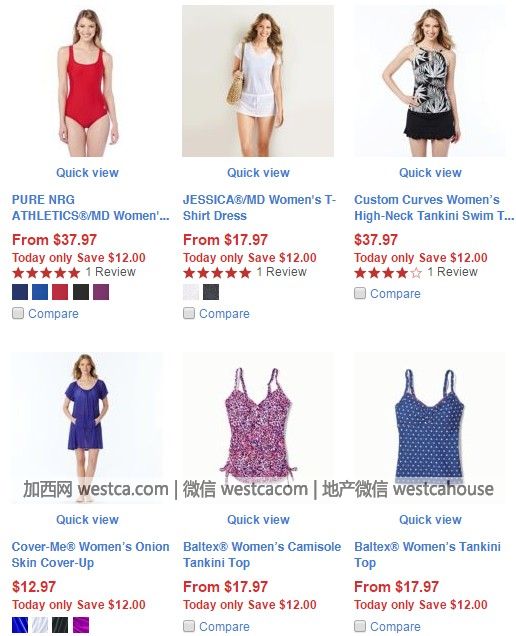
Task: Check Compare for JESSICA T-Shirt Dress
Action: click(x=189, y=313)
